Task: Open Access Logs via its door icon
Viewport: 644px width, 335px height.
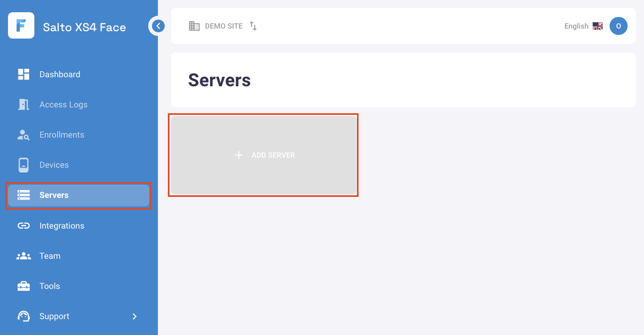Action: pos(23,104)
